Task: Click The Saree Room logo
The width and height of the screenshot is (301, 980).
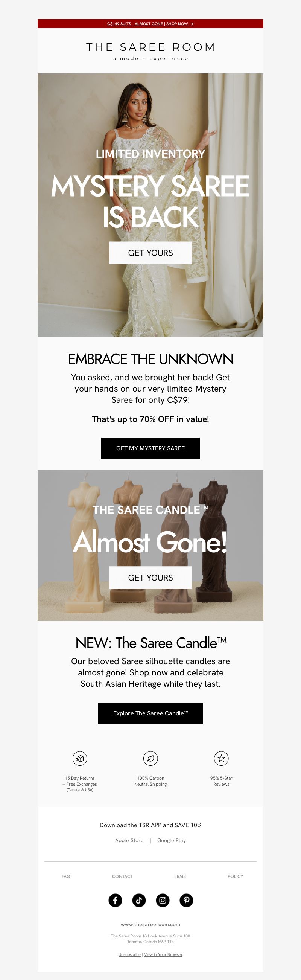Action: tap(150, 51)
